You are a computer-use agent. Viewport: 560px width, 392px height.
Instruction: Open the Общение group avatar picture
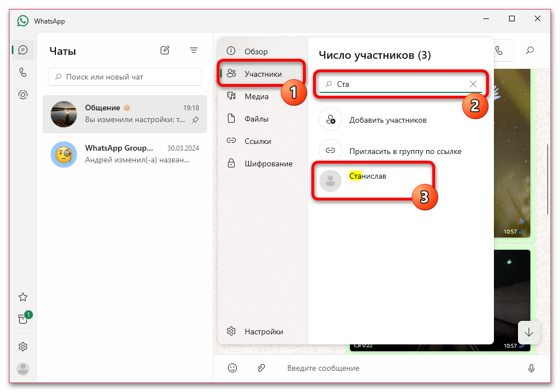64,114
